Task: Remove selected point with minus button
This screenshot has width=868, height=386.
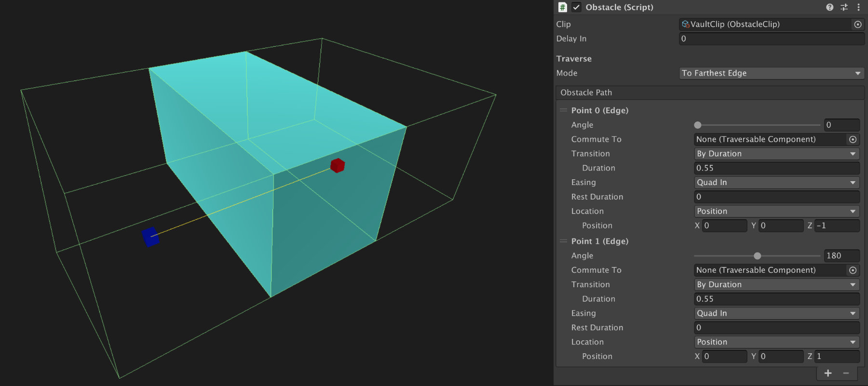Action: click(x=846, y=373)
